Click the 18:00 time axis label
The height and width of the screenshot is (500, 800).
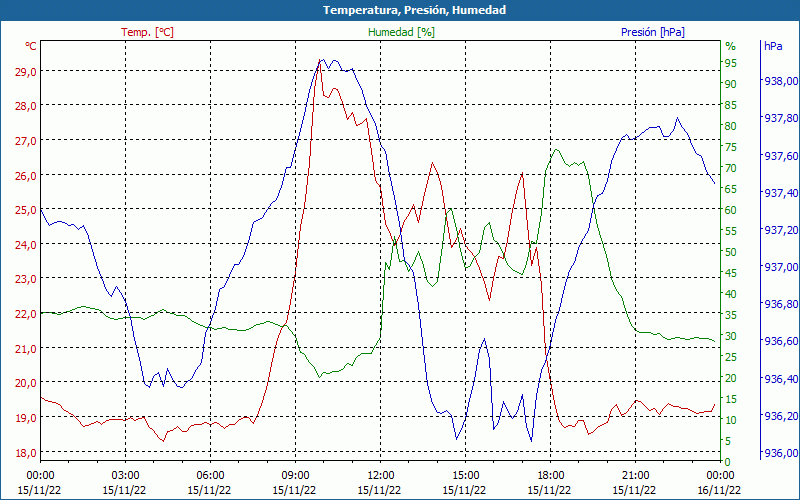pos(550,476)
